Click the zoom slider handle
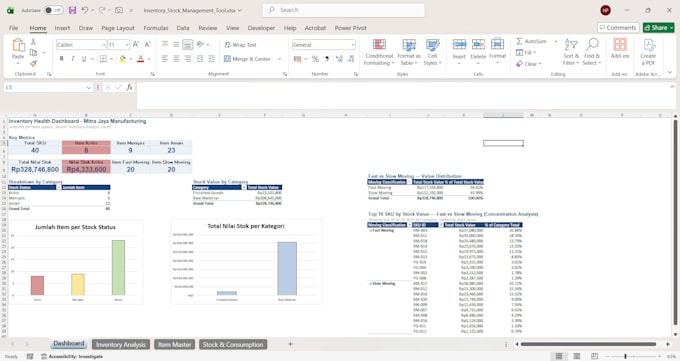The height and width of the screenshot is (361, 680). click(x=625, y=356)
